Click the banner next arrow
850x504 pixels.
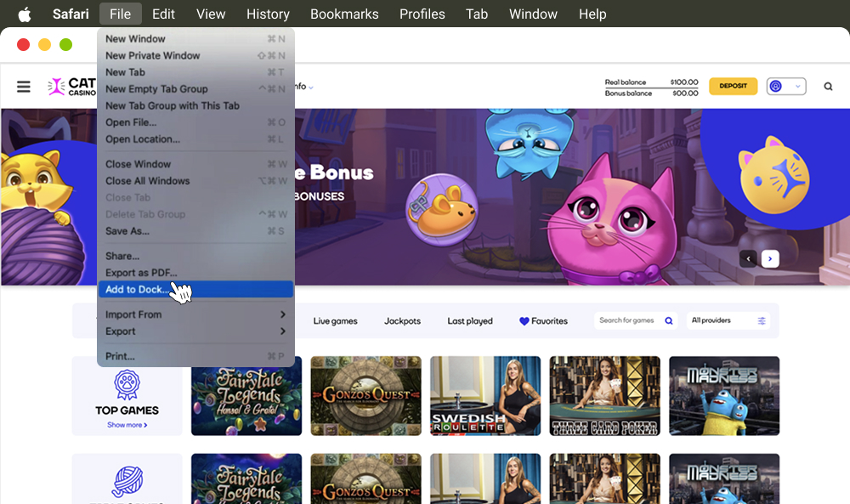770,259
